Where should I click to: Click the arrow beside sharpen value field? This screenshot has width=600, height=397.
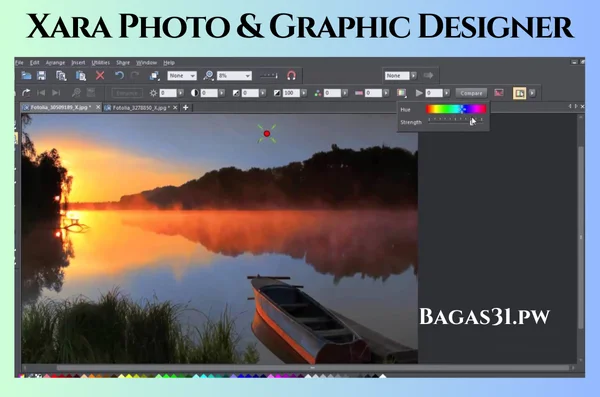pos(447,93)
